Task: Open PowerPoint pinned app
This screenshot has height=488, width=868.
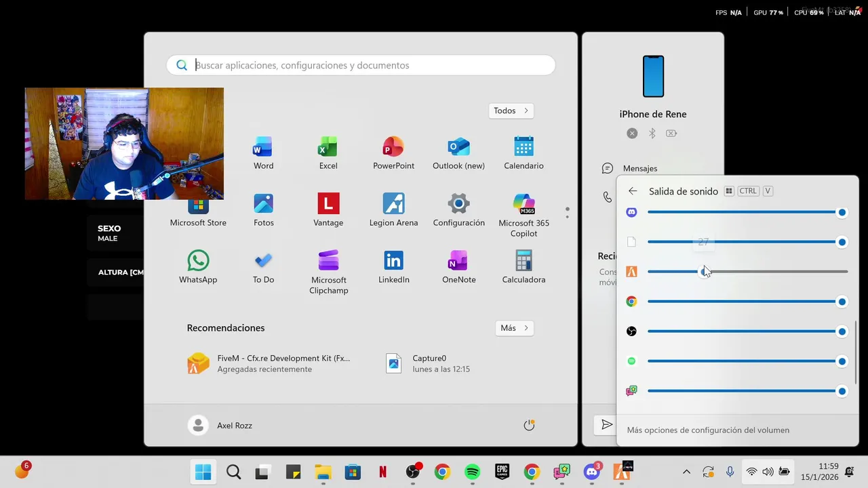Action: (393, 153)
